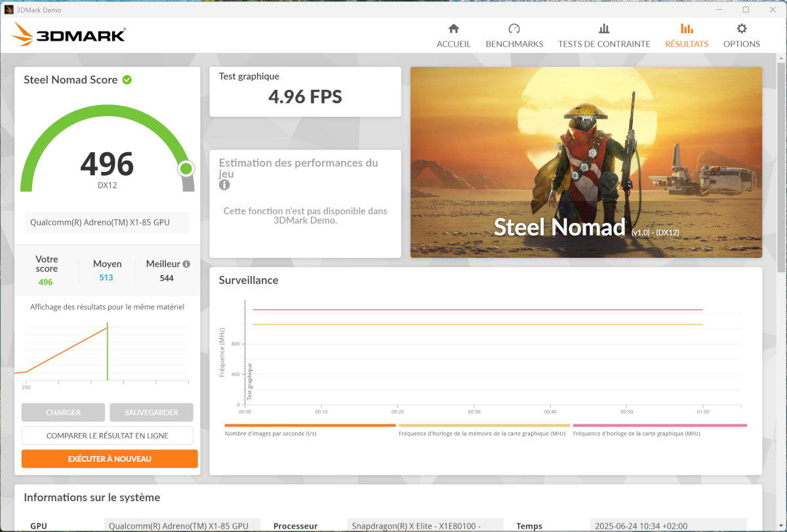Click the 3DMark logo
Screen dimensions: 787x532
69,34
